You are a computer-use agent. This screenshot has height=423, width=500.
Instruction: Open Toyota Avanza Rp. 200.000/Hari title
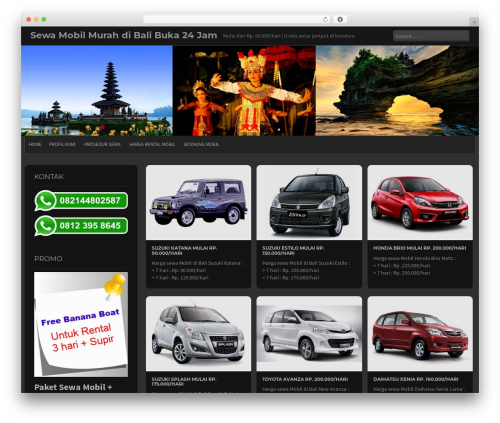pos(305,379)
